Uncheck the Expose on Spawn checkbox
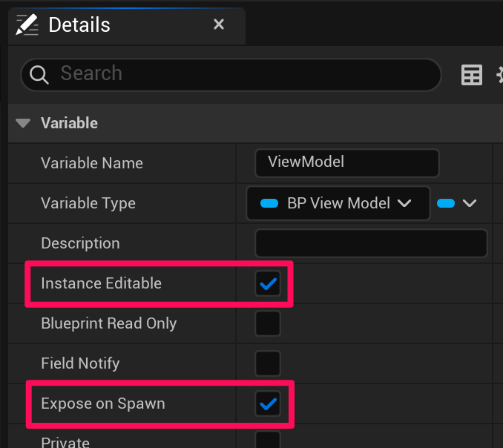This screenshot has height=448, width=503. click(268, 403)
